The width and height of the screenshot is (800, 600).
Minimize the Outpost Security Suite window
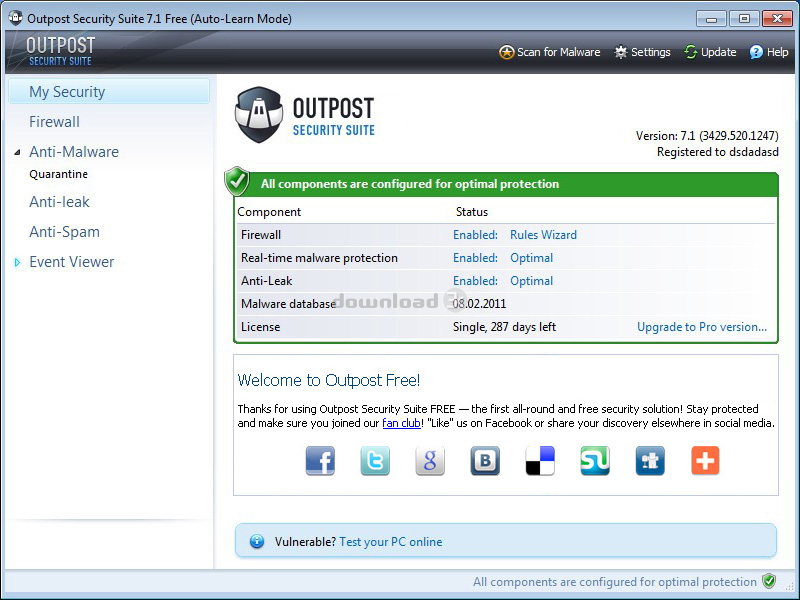[x=712, y=19]
